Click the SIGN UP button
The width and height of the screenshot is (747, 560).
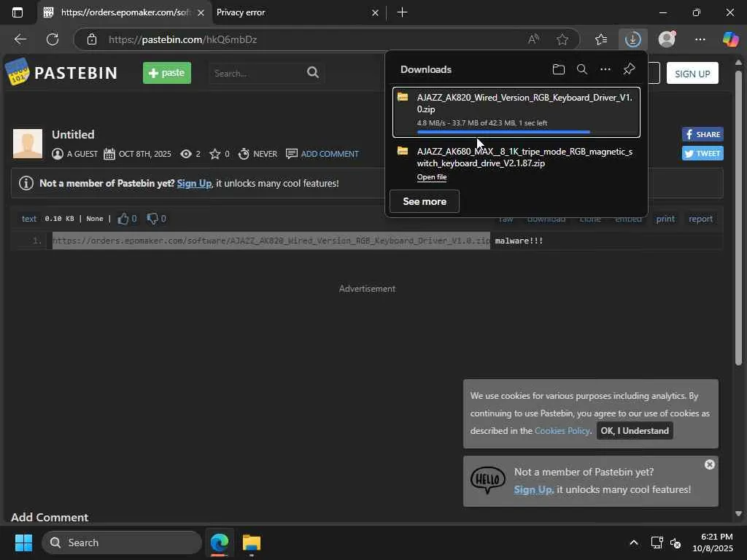coord(692,74)
